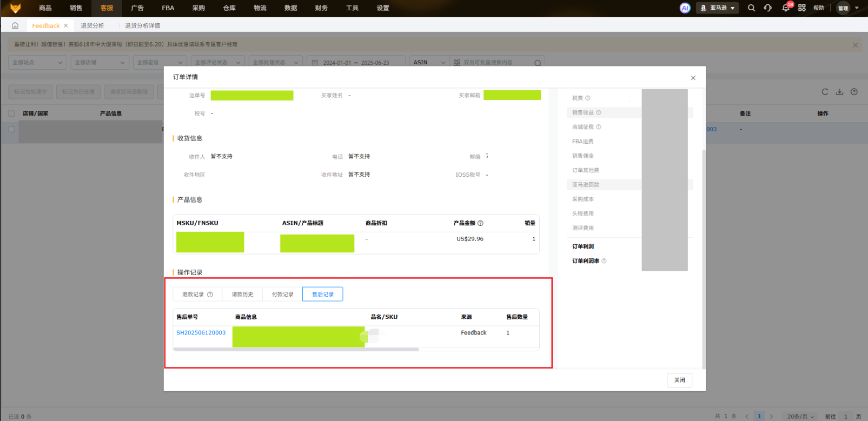Click the 标记为已处理 button
The image size is (868, 421).
(x=78, y=92)
